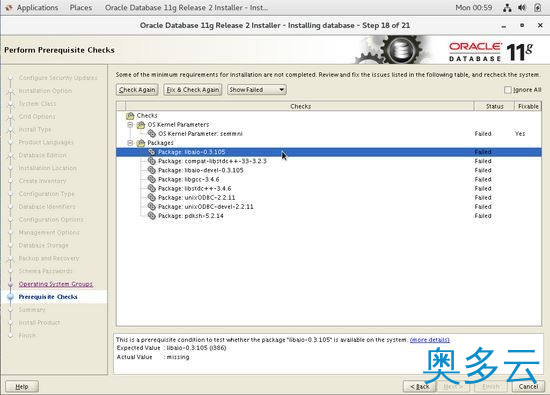Collapse the Packages tree node
The image size is (550, 395).
tap(130, 143)
